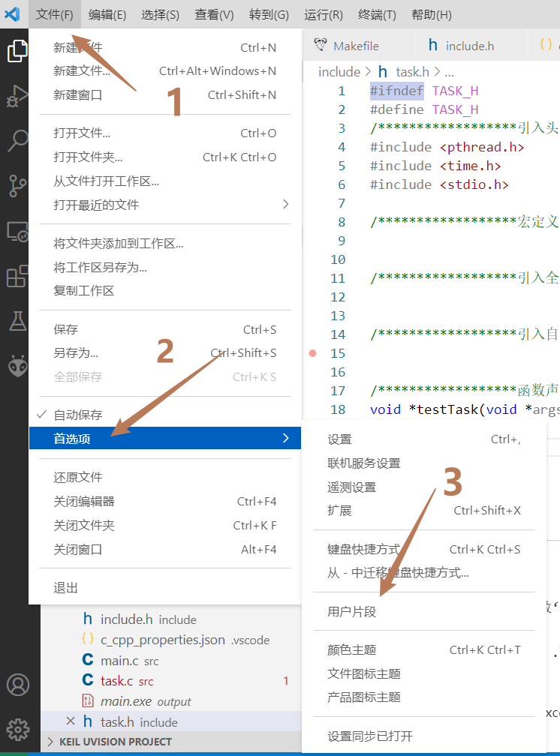Screen dimensions: 560x756
Task: Open the Testing flask icon
Action: (x=17, y=321)
